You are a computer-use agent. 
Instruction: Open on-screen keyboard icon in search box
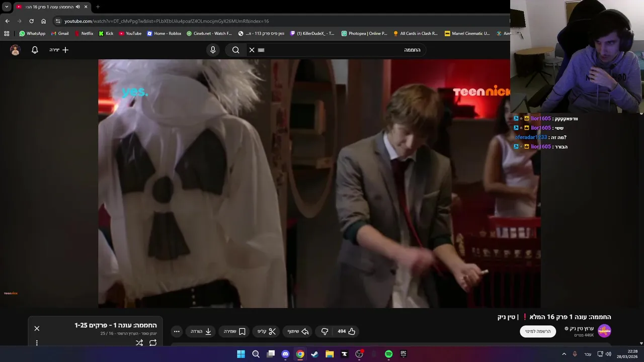(x=261, y=50)
